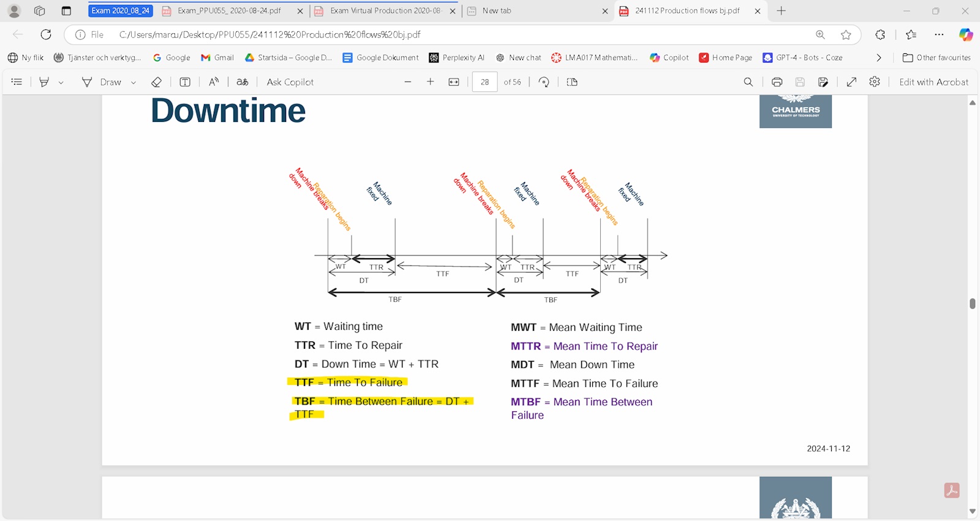
Task: Open PDF viewer settings gear
Action: [x=875, y=82]
